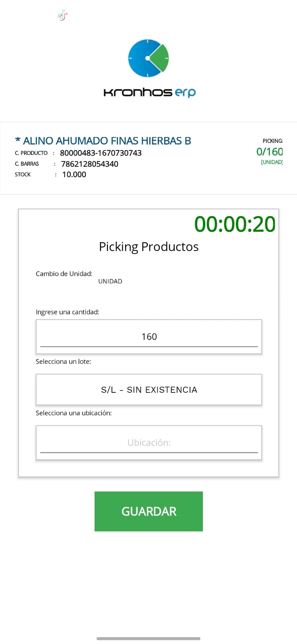297x644 pixels.
Task: Click the stock value 10.000
Action: coord(74,174)
